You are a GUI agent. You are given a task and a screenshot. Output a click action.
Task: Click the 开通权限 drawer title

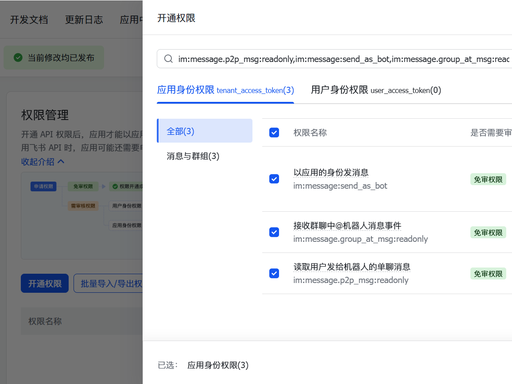point(176,18)
